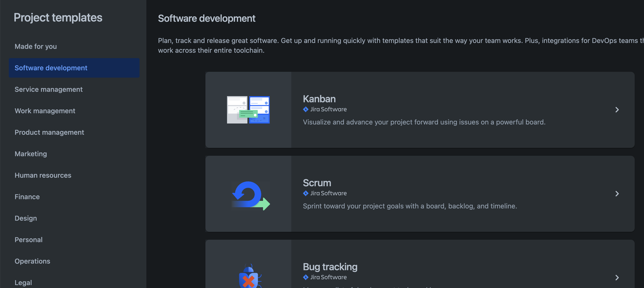The width and height of the screenshot is (644, 288).
Task: Click the Scrum template title
Action: coord(317,183)
